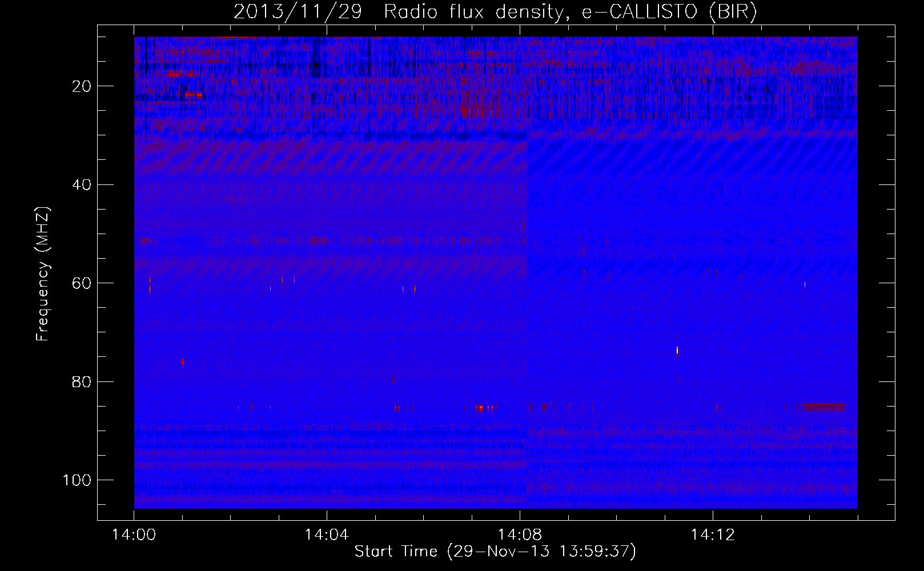
Task: Click the wide dark-red bar near 85 MHz
Action: [824, 407]
